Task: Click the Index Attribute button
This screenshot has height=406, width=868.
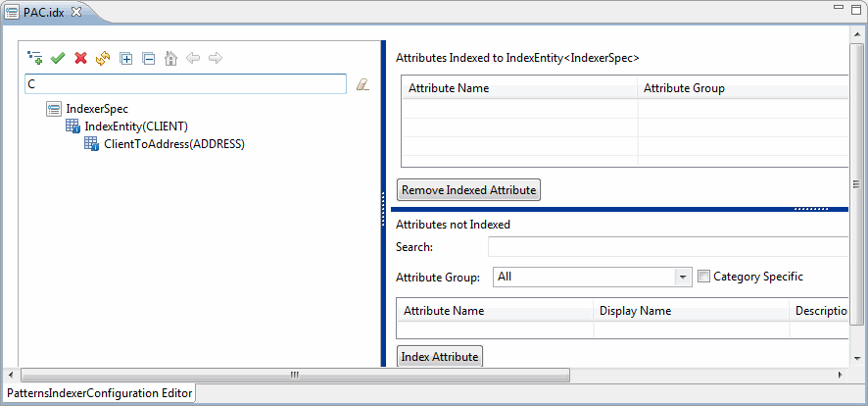Action: pyautogui.click(x=440, y=357)
